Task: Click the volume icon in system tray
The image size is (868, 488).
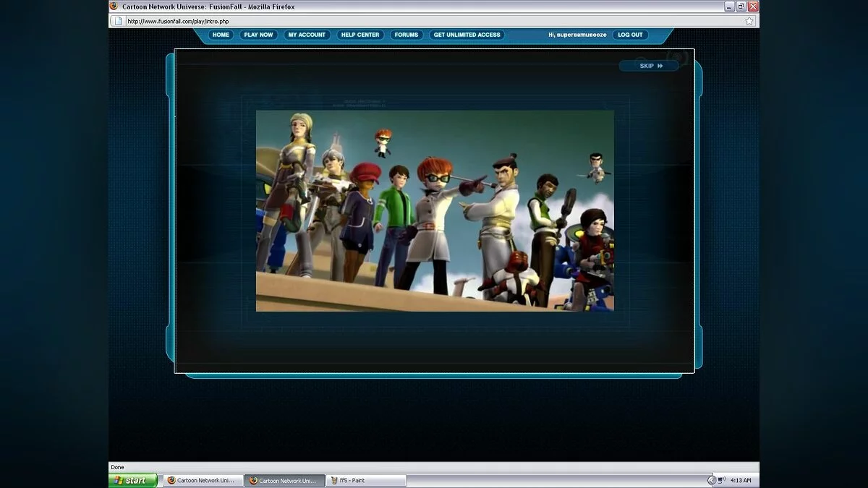Action: pos(721,480)
